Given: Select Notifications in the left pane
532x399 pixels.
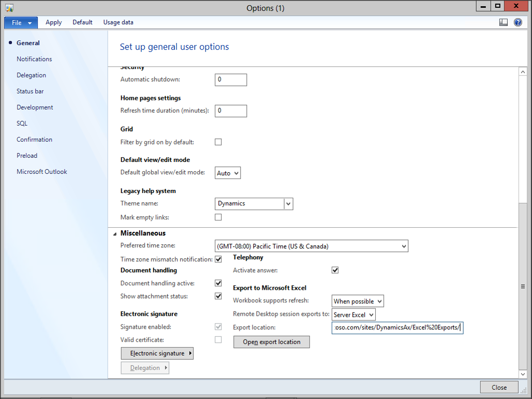Looking at the screenshot, I should click(34, 59).
